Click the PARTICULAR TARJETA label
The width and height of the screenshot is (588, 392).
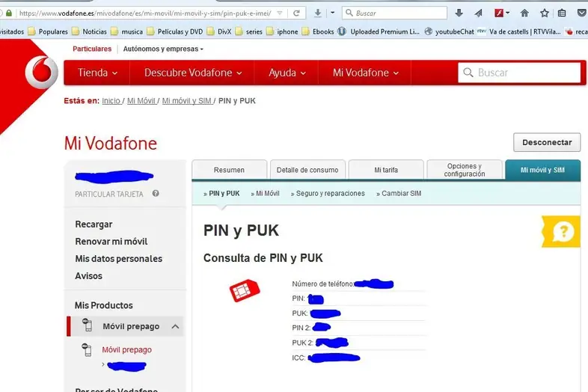pyautogui.click(x=109, y=195)
